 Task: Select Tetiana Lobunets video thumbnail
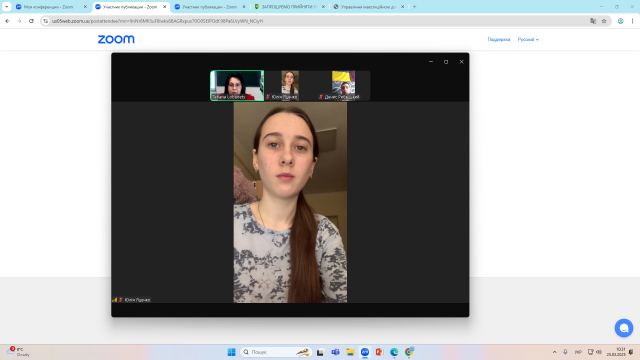click(x=237, y=85)
